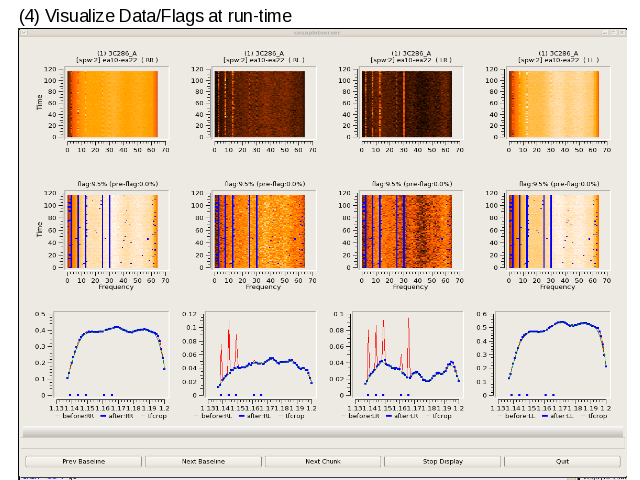Click the Prev Baseline button

pyautogui.click(x=83, y=461)
